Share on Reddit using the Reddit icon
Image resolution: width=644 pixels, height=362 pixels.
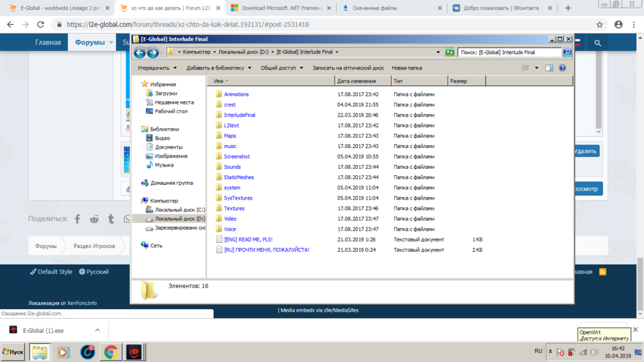pyautogui.click(x=94, y=219)
